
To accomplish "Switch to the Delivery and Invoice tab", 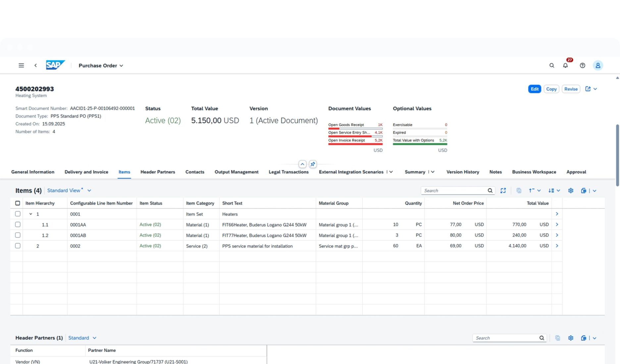I will tap(86, 172).
